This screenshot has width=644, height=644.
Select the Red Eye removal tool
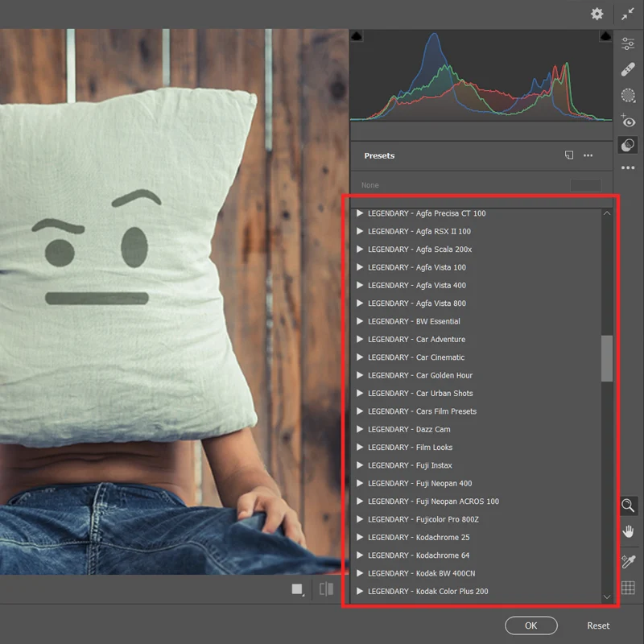pyautogui.click(x=628, y=122)
